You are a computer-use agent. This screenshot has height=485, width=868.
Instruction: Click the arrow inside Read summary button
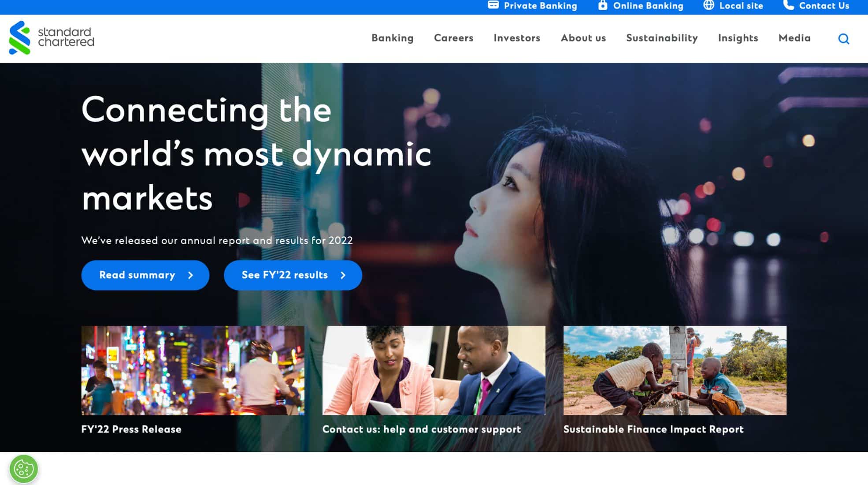pos(190,275)
